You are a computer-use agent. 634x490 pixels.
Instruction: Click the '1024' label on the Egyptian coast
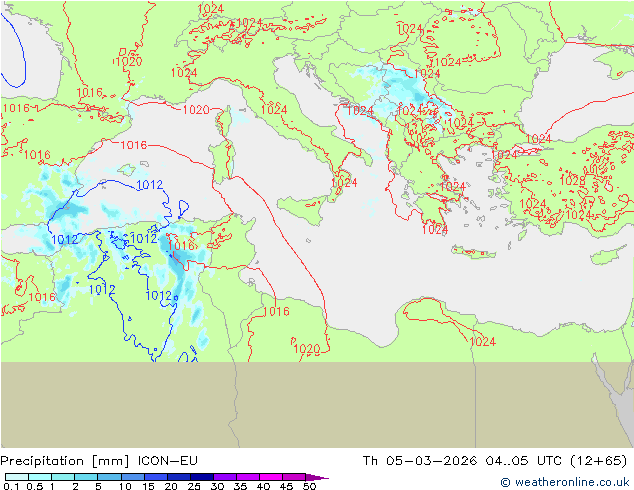(482, 342)
